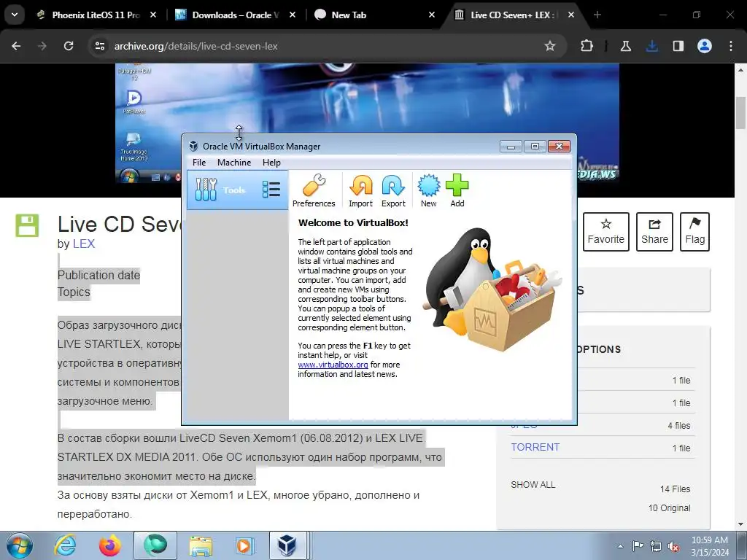Show hidden system tray icons
The height and width of the screenshot is (560, 747).
[620, 546]
